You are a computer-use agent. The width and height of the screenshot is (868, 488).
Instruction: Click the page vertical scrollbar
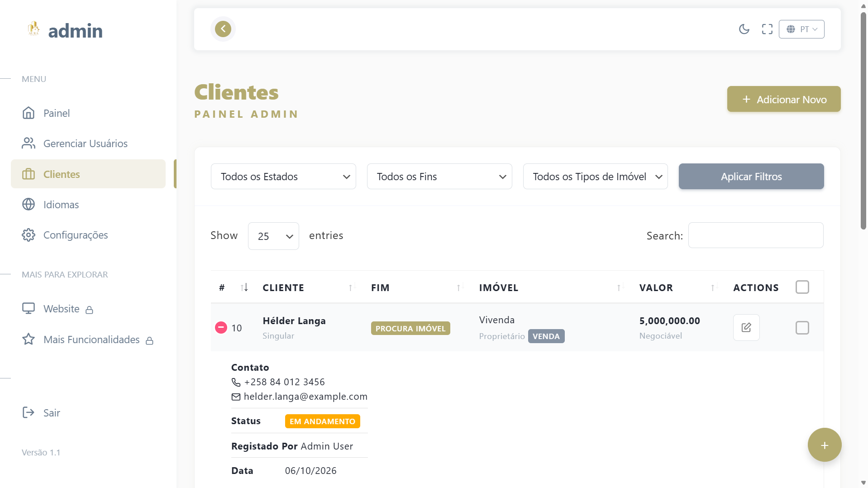[863, 121]
